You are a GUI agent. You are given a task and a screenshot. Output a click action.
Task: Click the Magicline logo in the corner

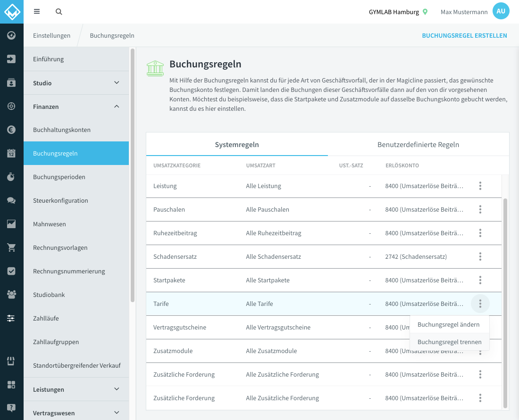12,12
